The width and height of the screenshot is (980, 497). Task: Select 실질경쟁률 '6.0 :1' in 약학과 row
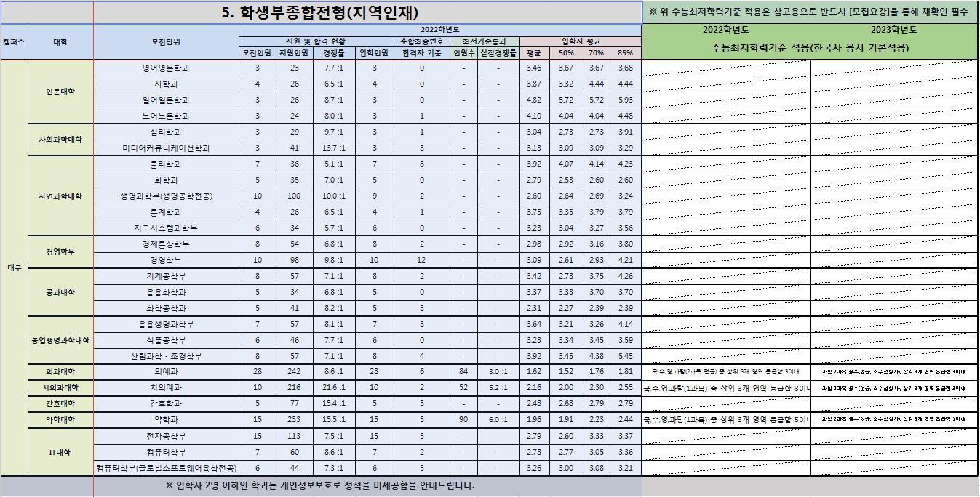pos(498,419)
